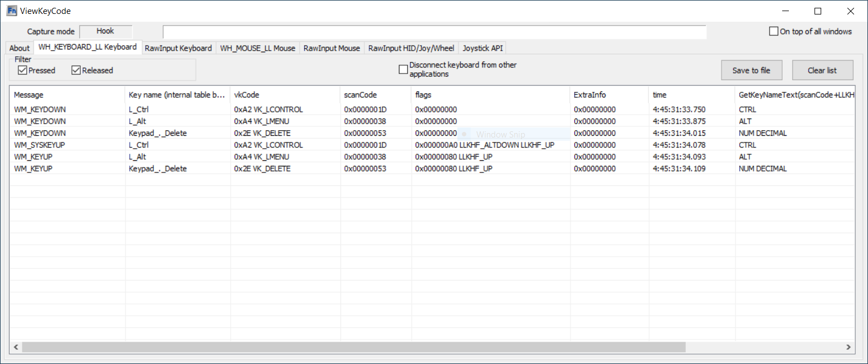Click the Save to file button

[751, 70]
